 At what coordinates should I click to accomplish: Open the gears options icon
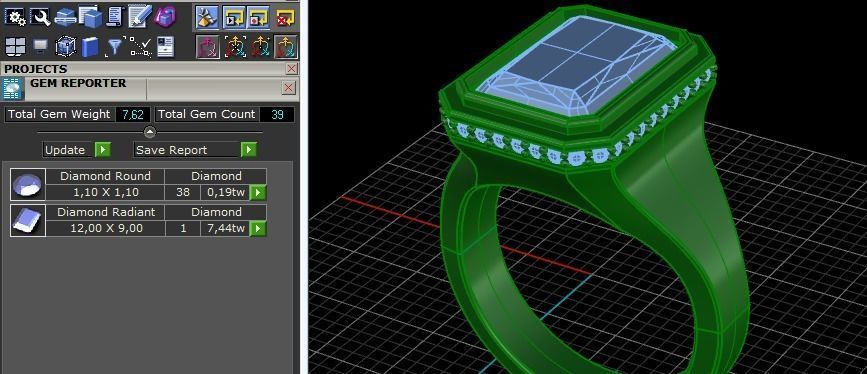(15, 17)
